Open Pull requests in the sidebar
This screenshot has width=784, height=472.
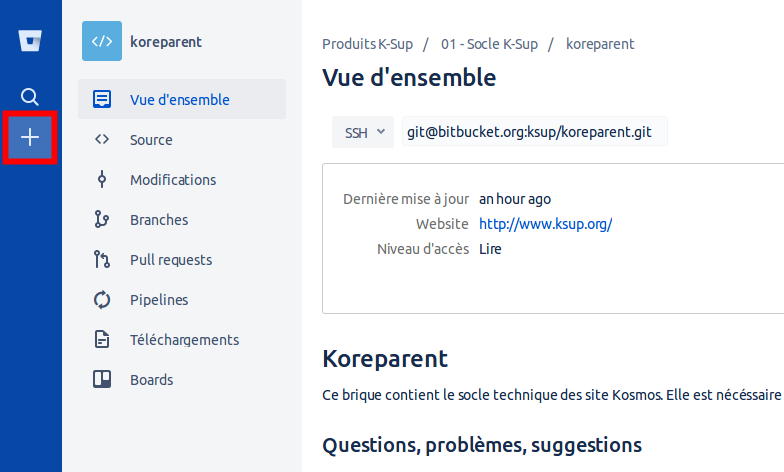(182, 259)
